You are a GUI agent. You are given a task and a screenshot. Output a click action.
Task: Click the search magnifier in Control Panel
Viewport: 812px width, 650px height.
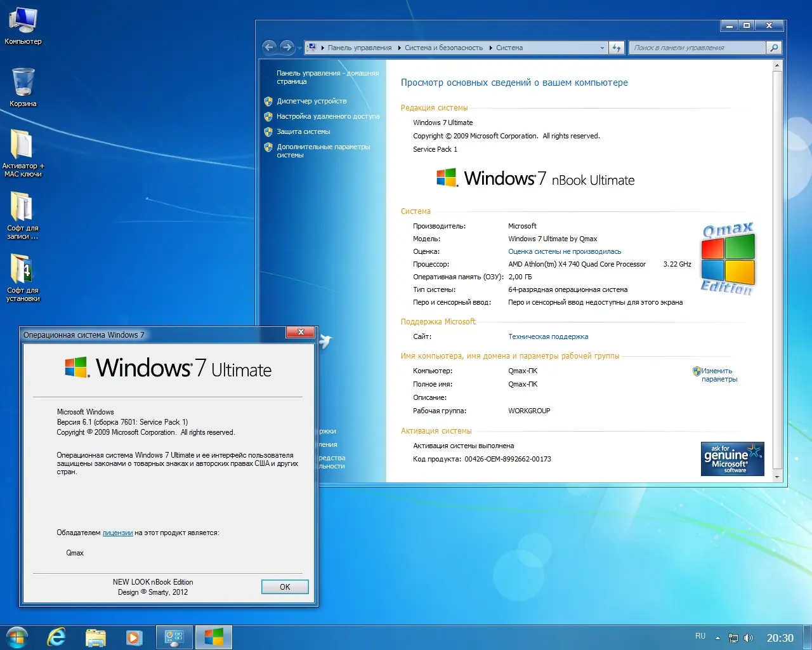click(773, 48)
